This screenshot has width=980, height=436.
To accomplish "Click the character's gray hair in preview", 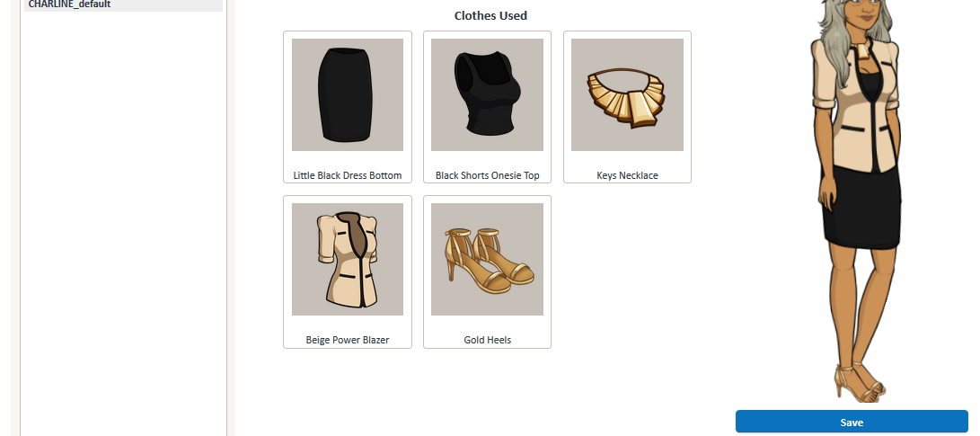I will (833, 25).
